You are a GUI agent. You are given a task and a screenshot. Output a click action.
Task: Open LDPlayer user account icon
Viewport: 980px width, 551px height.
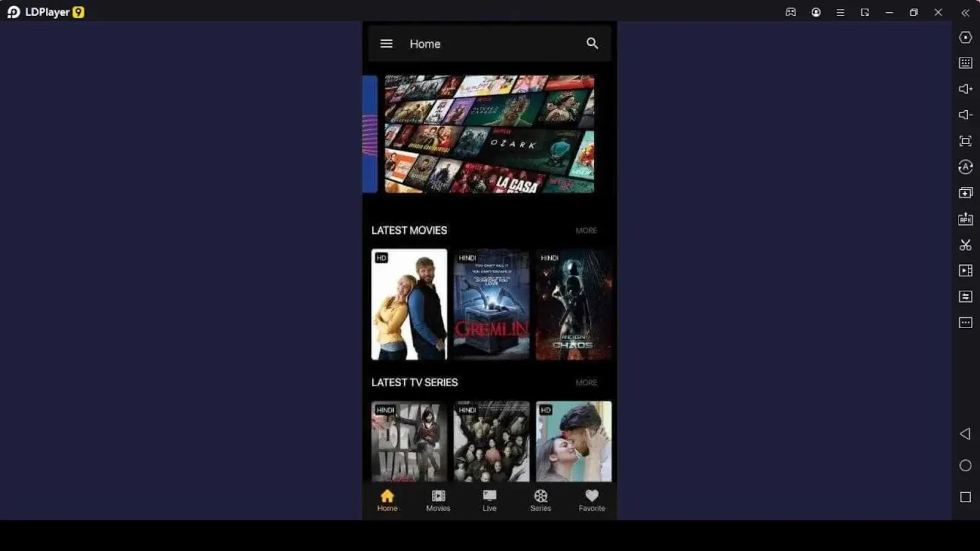pyautogui.click(x=816, y=12)
